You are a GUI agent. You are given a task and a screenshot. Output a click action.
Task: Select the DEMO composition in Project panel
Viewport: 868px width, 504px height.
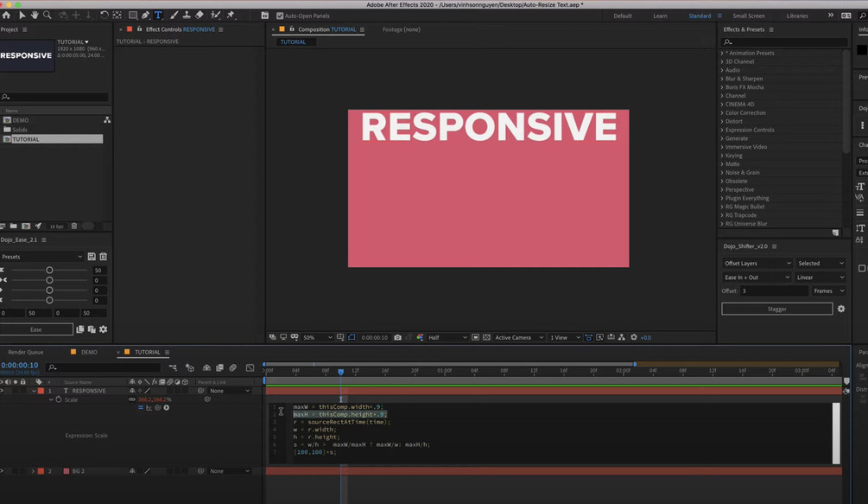(21, 120)
